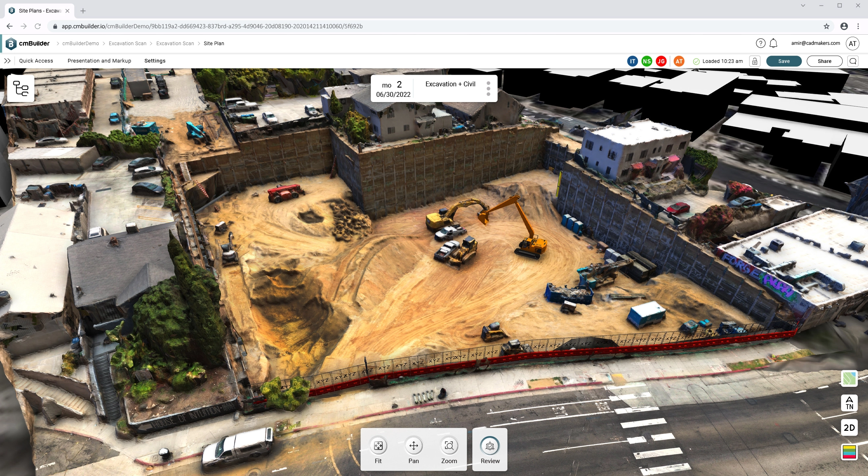Click the AT collaborator avatar toggle
Screen dimensions: 868x476
tap(679, 61)
